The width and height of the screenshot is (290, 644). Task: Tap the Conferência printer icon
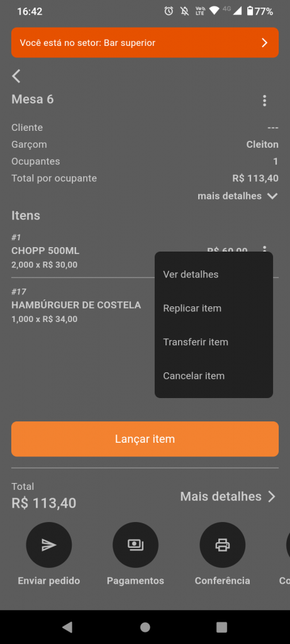point(223,545)
